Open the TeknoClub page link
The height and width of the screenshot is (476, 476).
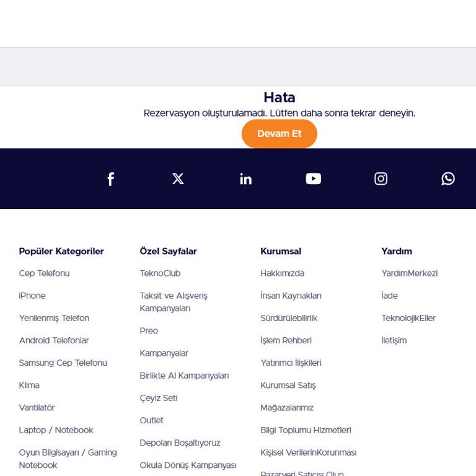[160, 273]
